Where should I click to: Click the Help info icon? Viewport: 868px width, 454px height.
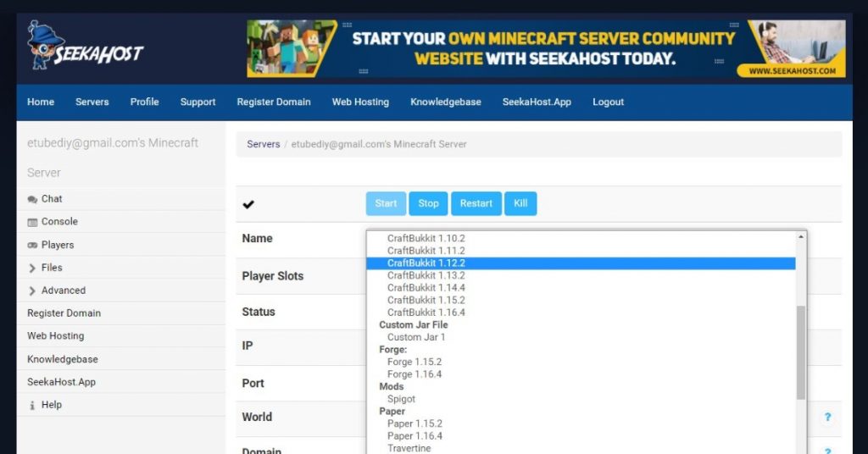click(32, 406)
